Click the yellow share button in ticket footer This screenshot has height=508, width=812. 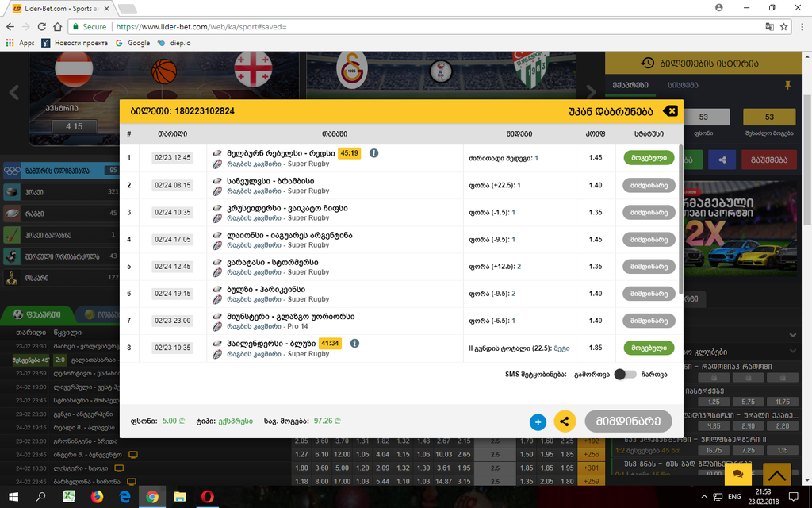pyautogui.click(x=565, y=421)
